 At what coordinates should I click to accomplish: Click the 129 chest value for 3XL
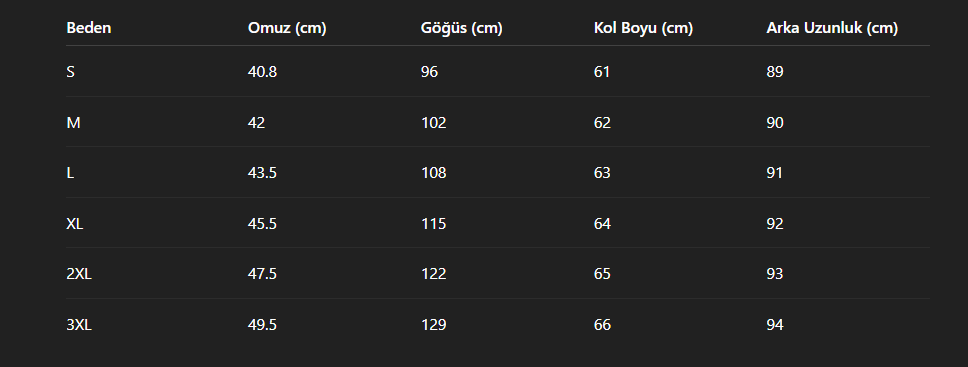coord(433,325)
